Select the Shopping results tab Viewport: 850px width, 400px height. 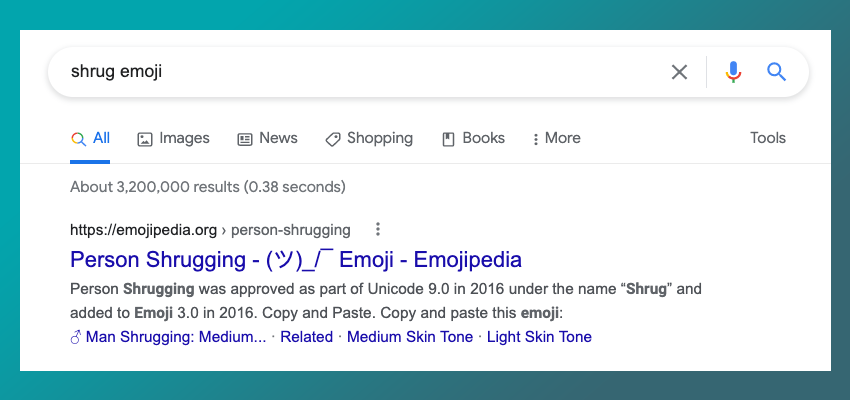(369, 138)
